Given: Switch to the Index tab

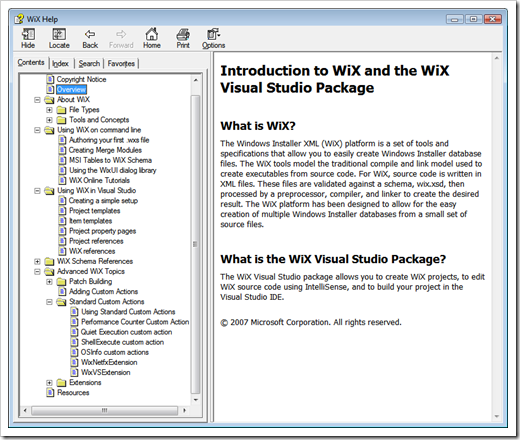Looking at the screenshot, I should point(60,63).
